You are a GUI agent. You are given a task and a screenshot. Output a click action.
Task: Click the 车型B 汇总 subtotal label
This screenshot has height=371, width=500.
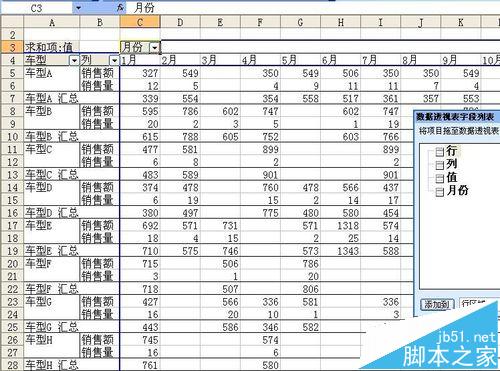[52, 137]
